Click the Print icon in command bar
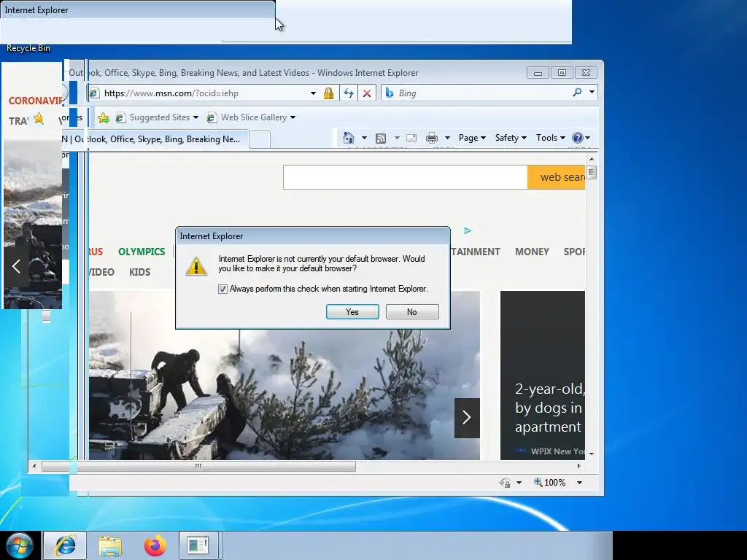This screenshot has height=560, width=747. pos(432,138)
